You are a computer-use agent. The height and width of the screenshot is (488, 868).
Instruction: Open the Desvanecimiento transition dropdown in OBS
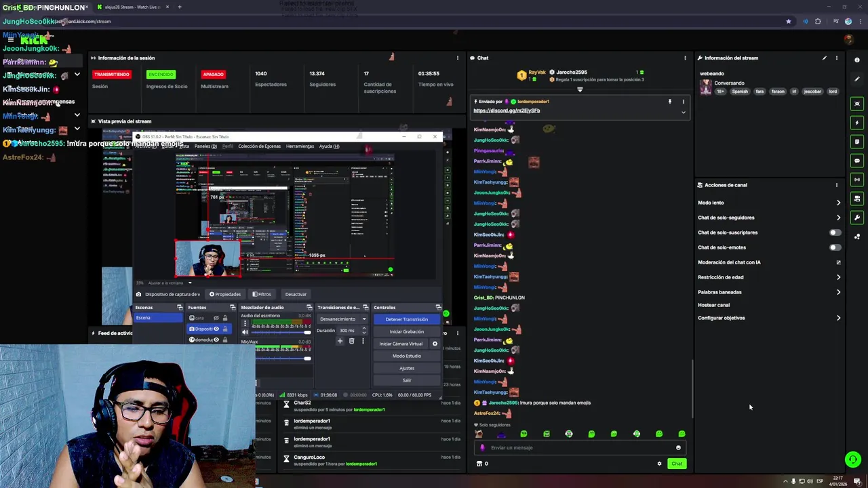[x=343, y=319]
